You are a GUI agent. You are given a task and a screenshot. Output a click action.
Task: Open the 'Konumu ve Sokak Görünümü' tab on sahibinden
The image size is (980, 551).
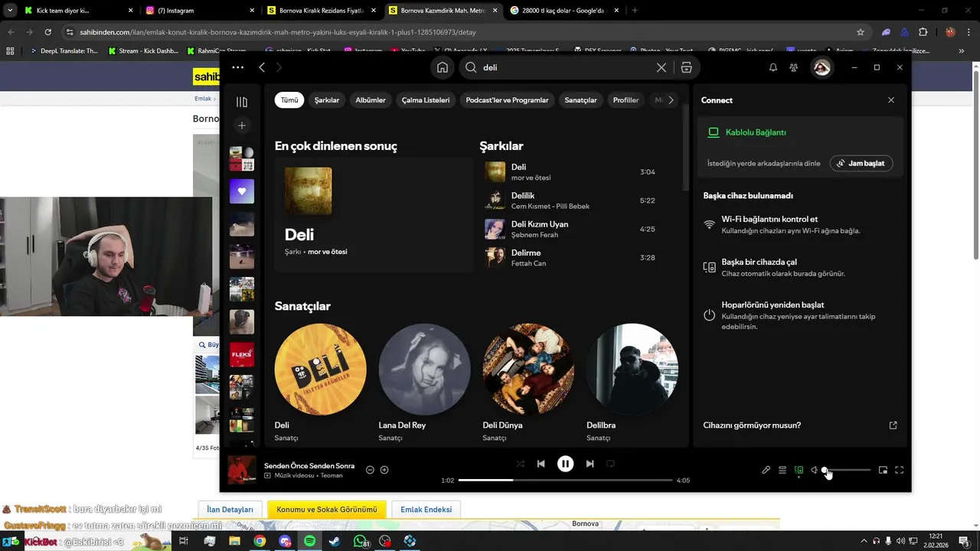tap(327, 510)
